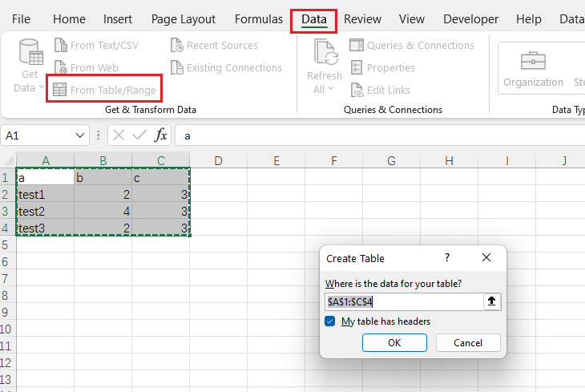Open the Get Data menu button
The height and width of the screenshot is (392, 585).
(29, 67)
